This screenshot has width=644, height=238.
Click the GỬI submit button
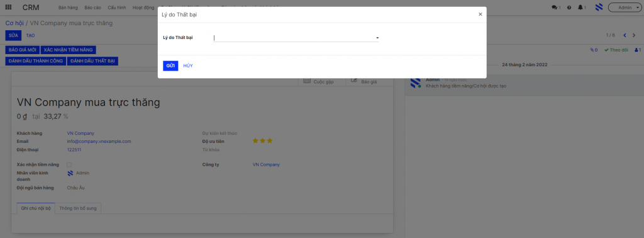point(170,65)
